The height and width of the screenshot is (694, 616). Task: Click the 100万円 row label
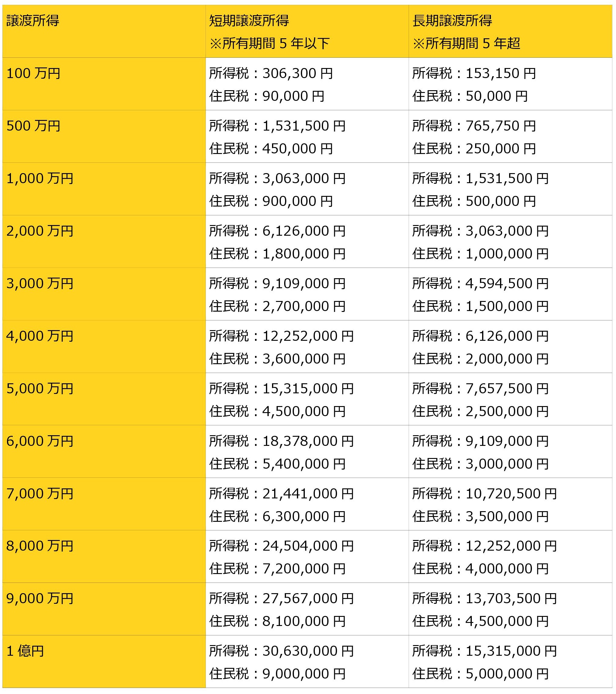click(33, 74)
